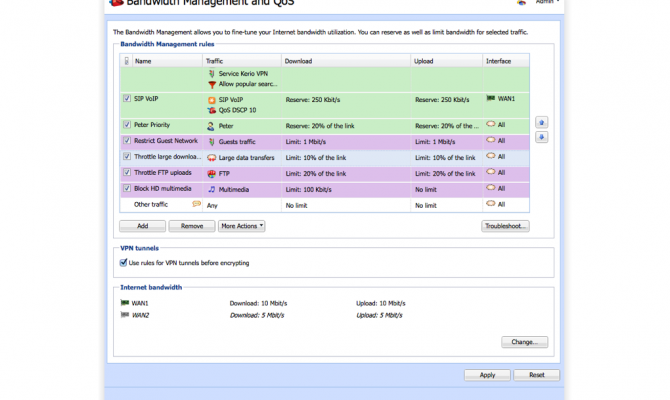Click the Change button for Internet bandwidth
This screenshot has width=670, height=400.
[524, 342]
